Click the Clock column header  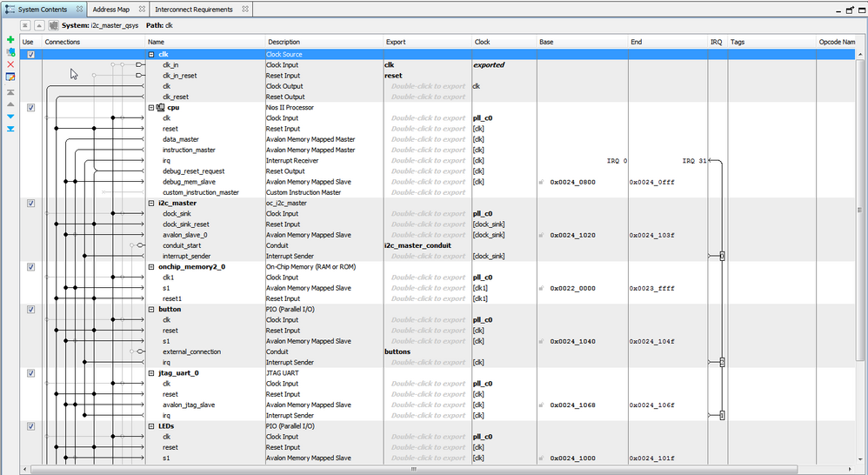504,42
